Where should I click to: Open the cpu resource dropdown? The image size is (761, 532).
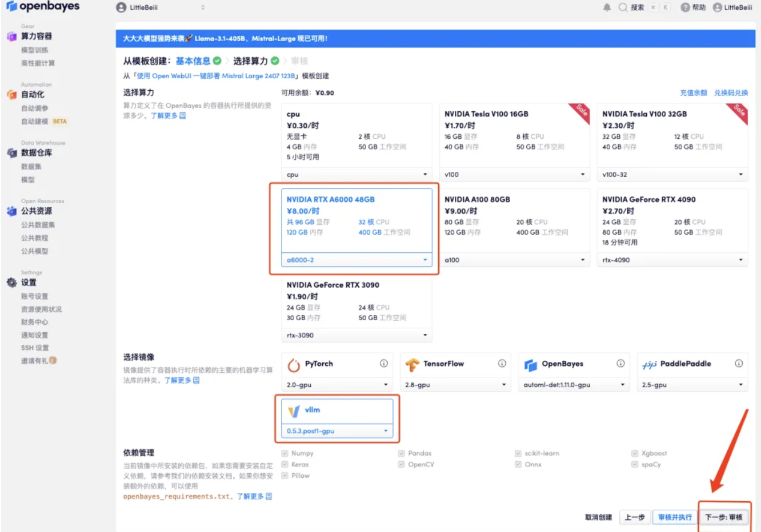357,175
